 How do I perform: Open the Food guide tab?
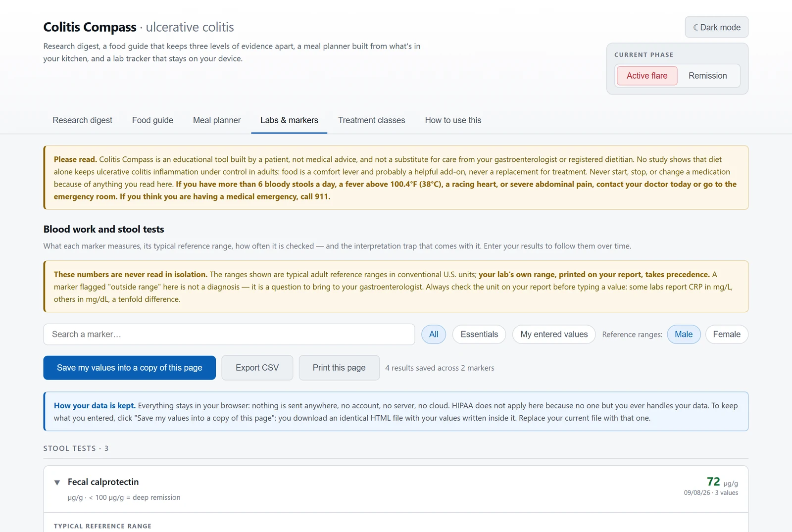pos(152,120)
